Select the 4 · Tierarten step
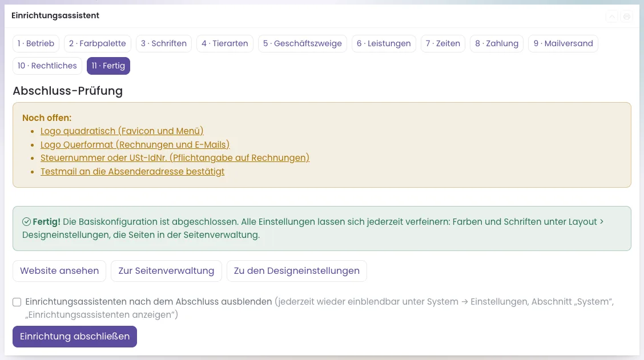The width and height of the screenshot is (644, 360). [x=225, y=43]
